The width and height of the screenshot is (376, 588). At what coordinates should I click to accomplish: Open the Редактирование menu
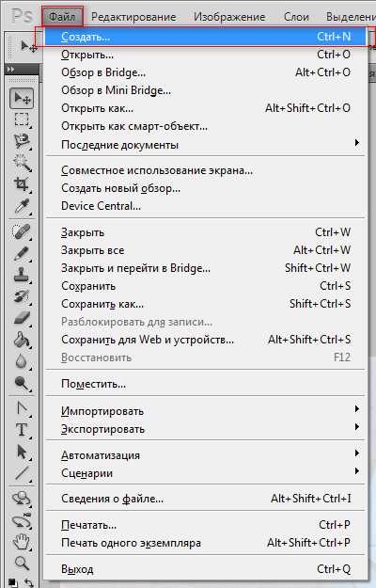click(133, 17)
